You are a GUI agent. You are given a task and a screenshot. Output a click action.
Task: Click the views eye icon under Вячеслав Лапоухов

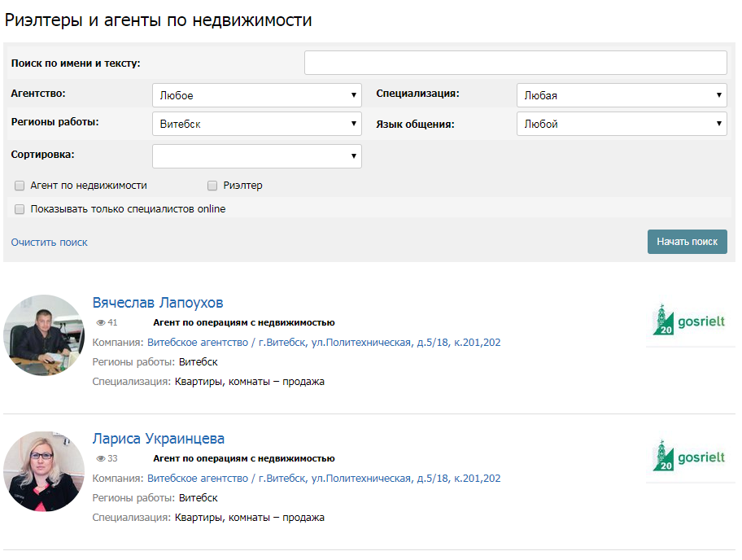pyautogui.click(x=101, y=322)
